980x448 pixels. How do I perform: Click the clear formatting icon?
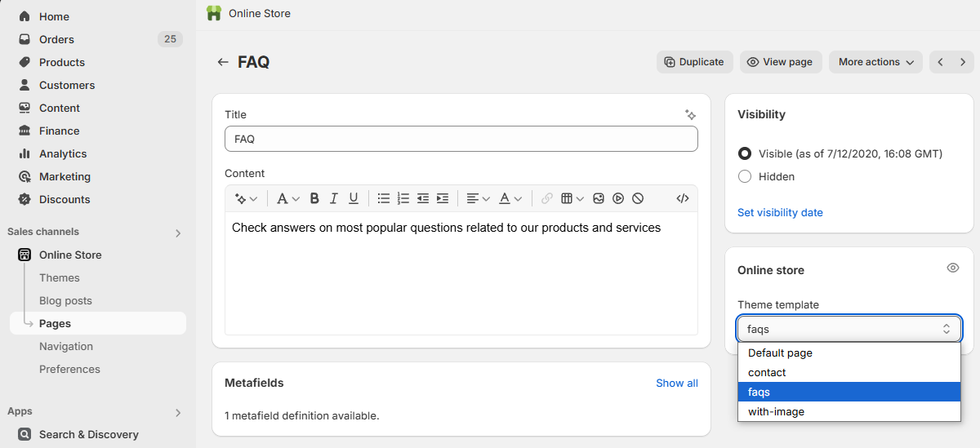[x=638, y=198]
